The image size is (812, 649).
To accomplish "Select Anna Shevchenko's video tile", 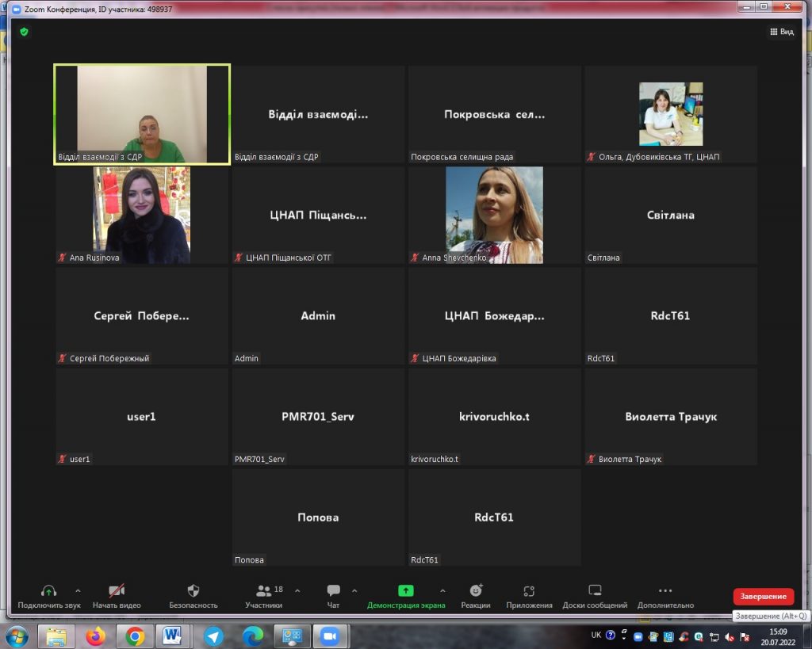I will pos(494,215).
